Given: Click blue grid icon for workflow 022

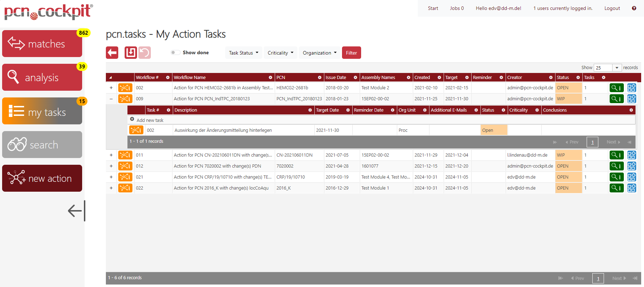Looking at the screenshot, I should coord(631,188).
